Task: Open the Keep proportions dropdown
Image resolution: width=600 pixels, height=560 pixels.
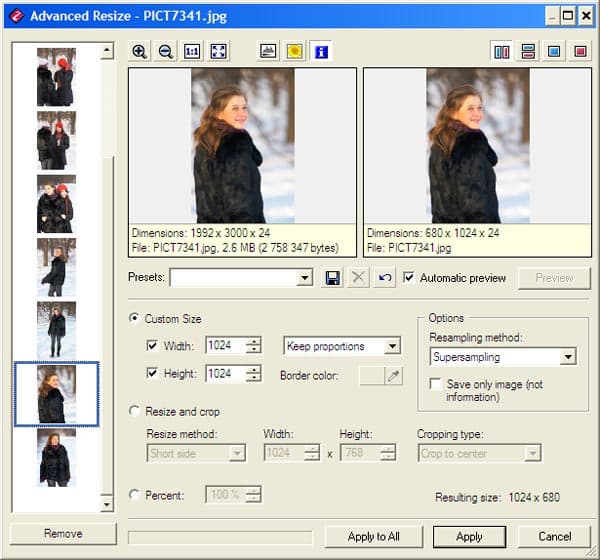Action: point(392,346)
